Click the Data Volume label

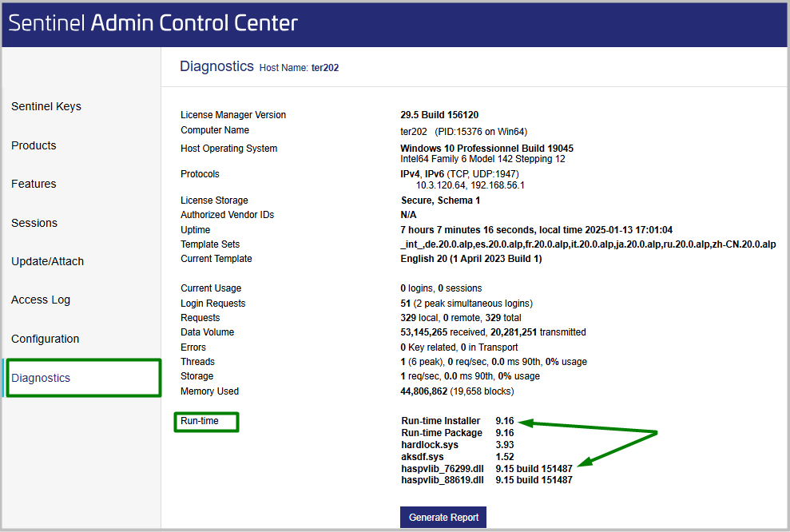pos(208,332)
